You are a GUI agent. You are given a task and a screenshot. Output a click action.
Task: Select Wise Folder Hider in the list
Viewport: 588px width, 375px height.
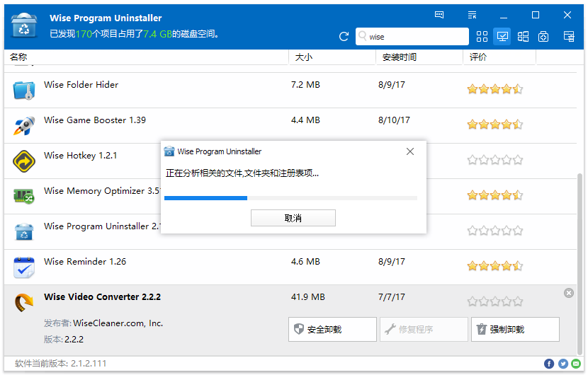pyautogui.click(x=81, y=85)
